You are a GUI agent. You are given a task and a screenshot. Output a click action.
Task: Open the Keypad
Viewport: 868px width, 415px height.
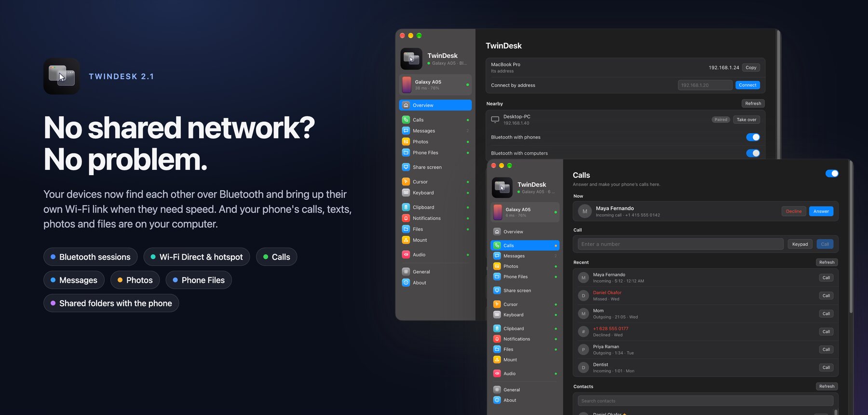click(800, 244)
